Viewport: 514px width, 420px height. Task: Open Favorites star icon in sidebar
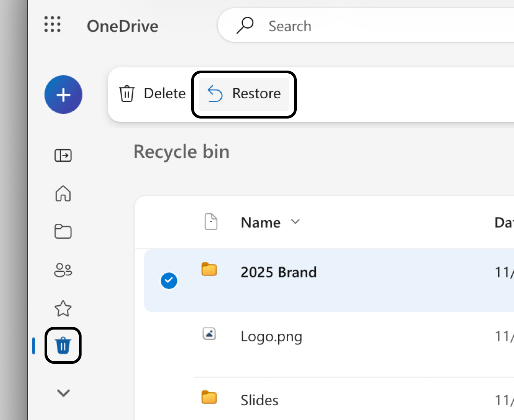[x=63, y=308]
